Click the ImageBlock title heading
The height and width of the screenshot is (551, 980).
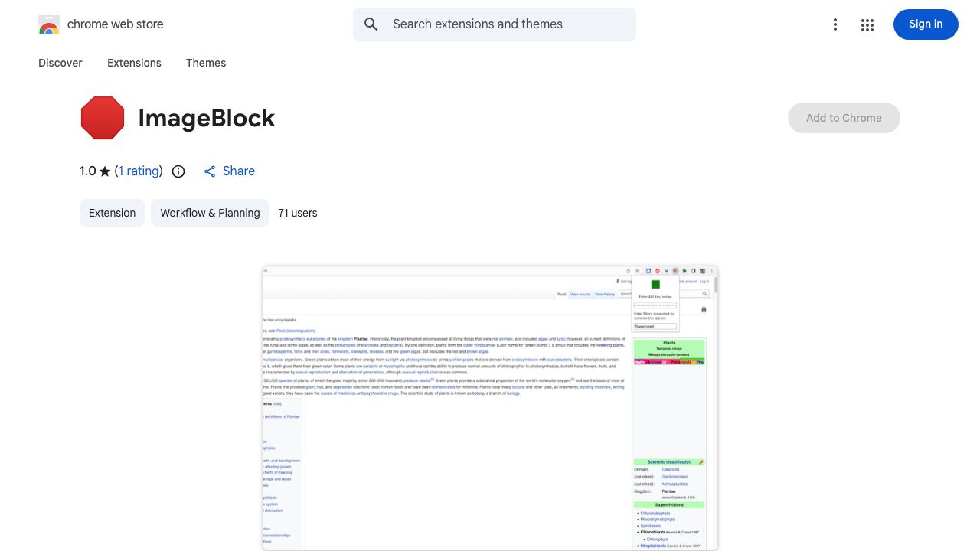click(207, 118)
